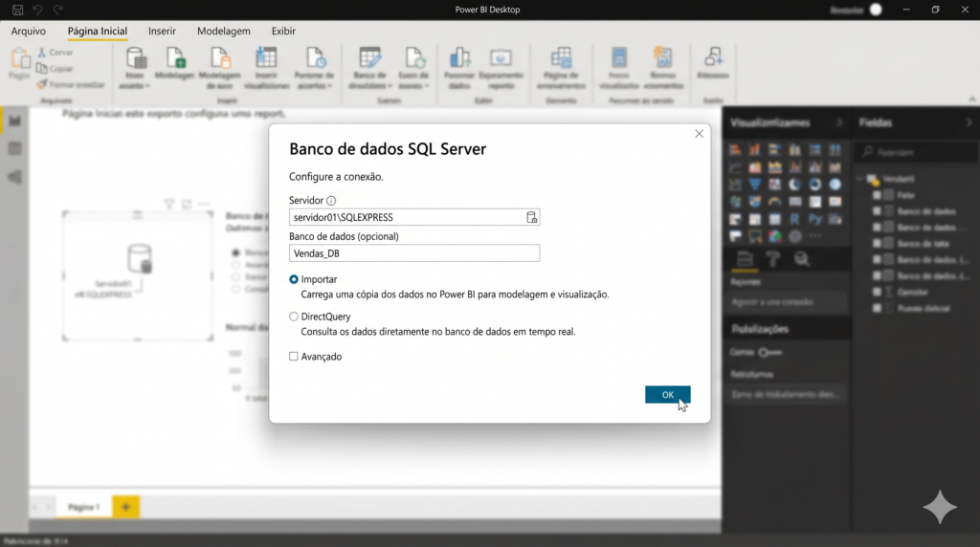
Task: Click the field well under Visualizations tabs
Action: (x=789, y=302)
